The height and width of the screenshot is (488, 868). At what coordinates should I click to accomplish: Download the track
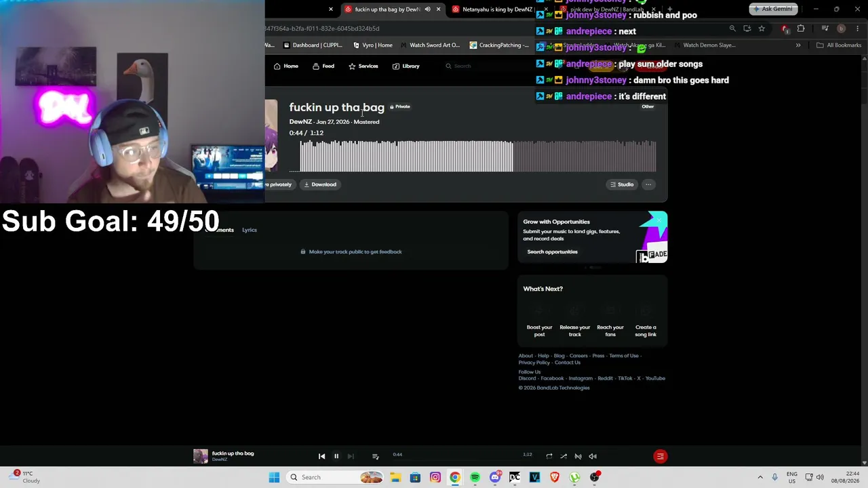(x=320, y=184)
